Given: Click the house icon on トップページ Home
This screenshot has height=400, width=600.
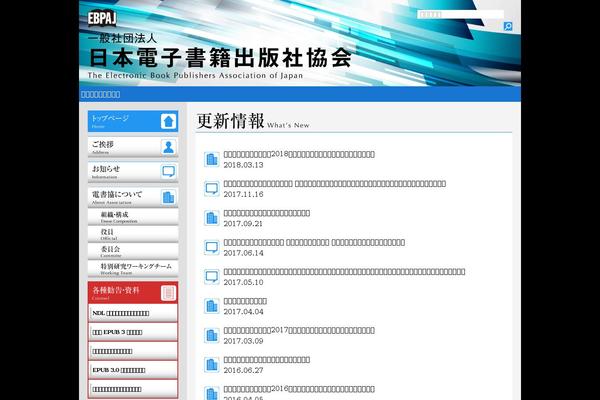Looking at the screenshot, I should 168,121.
